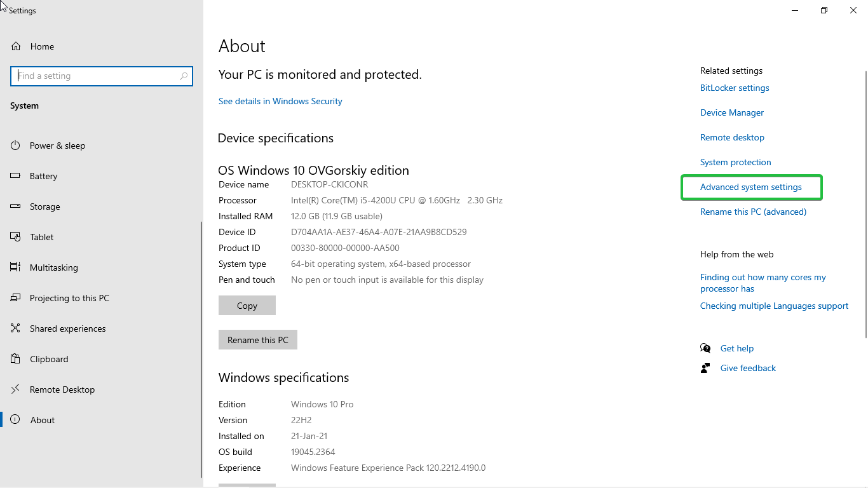Open the Remote desktop related link

[732, 137]
